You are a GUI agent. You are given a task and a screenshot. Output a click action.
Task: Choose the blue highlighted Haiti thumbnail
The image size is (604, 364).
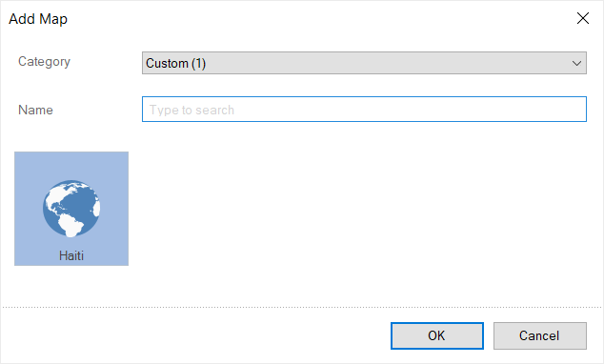[x=71, y=209]
